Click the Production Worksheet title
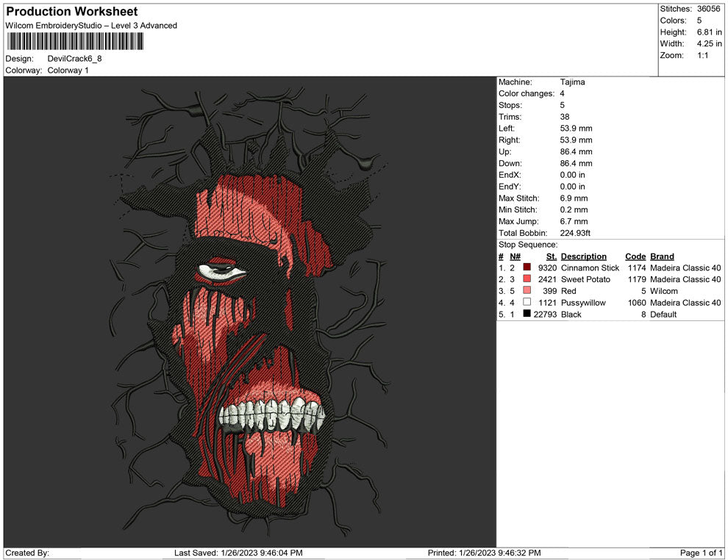Screen dimensions: 728x560 click(x=71, y=12)
